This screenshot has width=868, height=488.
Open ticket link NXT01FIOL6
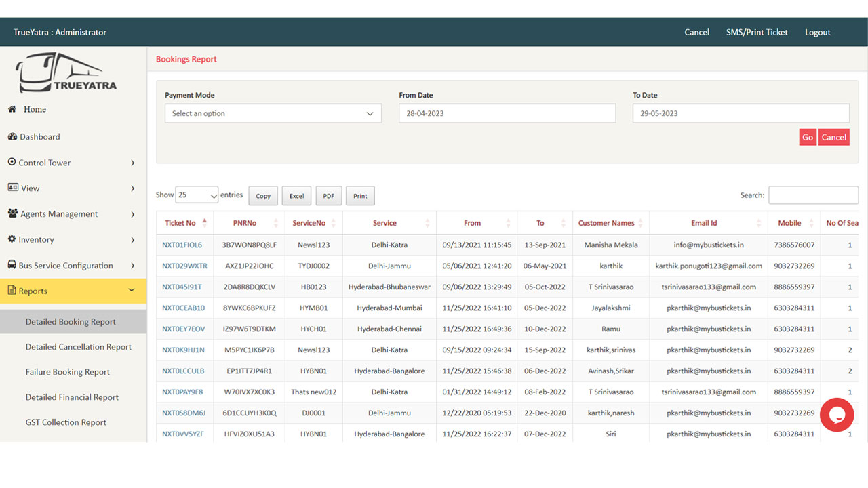point(182,245)
